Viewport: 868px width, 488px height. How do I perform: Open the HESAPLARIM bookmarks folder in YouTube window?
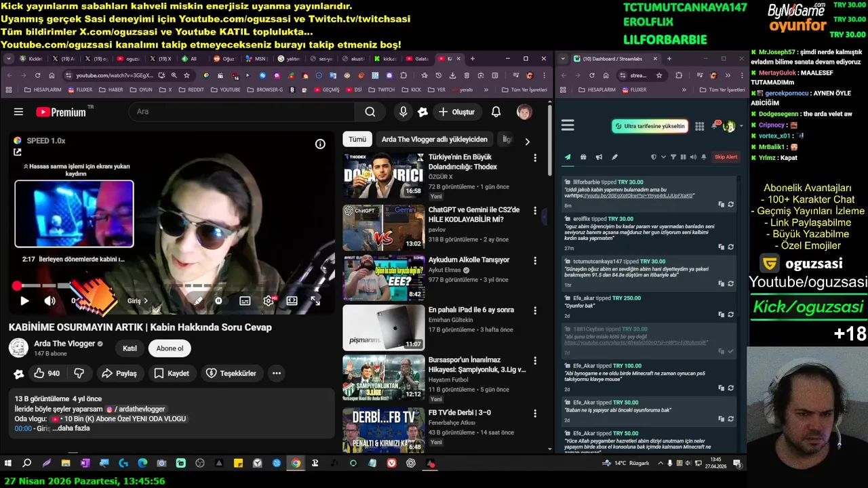click(x=42, y=89)
